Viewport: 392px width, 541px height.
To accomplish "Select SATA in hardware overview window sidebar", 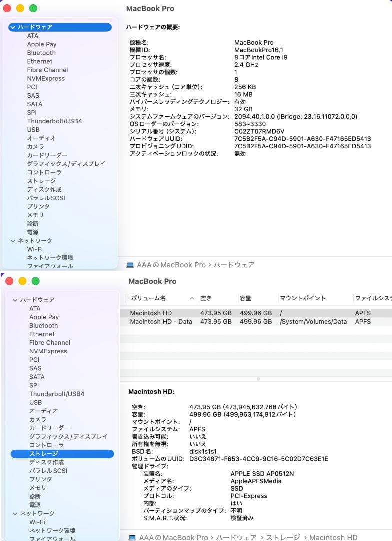I will click(35, 104).
